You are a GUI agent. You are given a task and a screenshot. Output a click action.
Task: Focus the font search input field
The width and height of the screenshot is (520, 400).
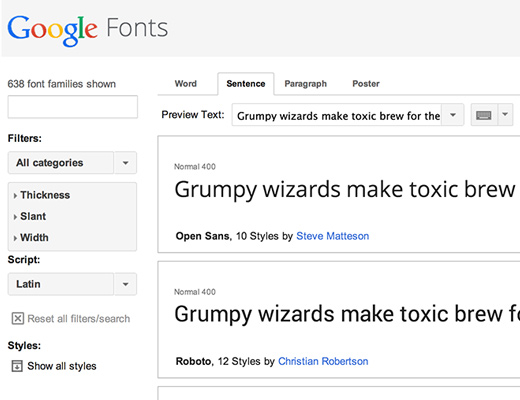point(73,107)
